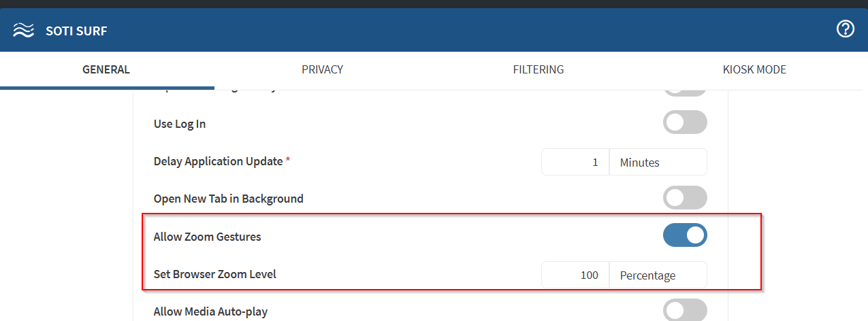Click the Minutes unit box
The width and height of the screenshot is (868, 321).
click(x=658, y=162)
